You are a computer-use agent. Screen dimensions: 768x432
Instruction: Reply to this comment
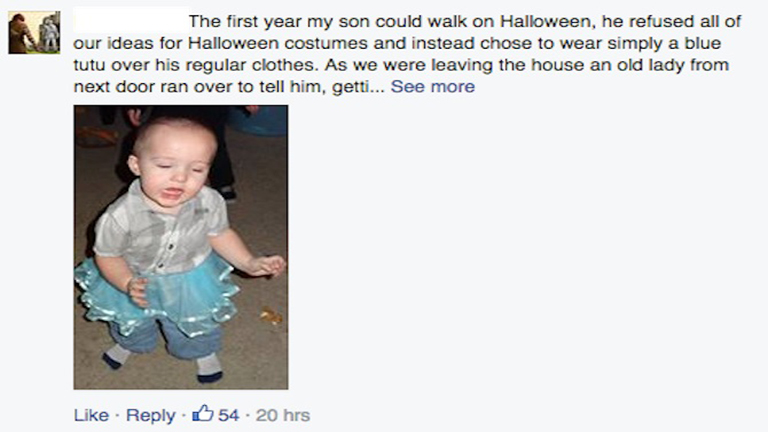150,415
